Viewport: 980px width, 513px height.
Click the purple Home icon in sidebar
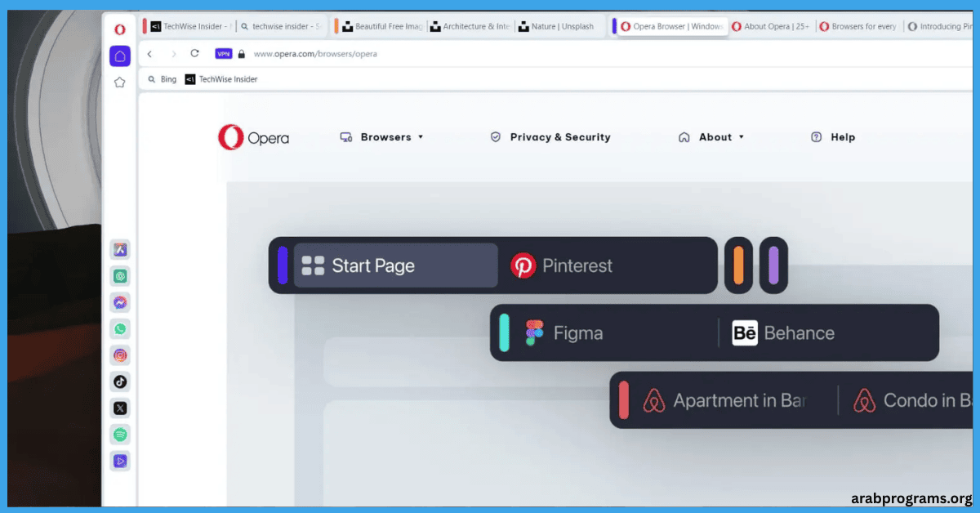(120, 56)
